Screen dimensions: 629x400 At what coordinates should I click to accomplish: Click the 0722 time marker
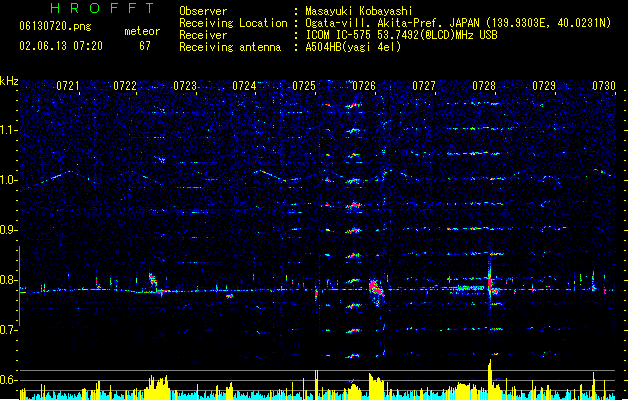click(125, 86)
